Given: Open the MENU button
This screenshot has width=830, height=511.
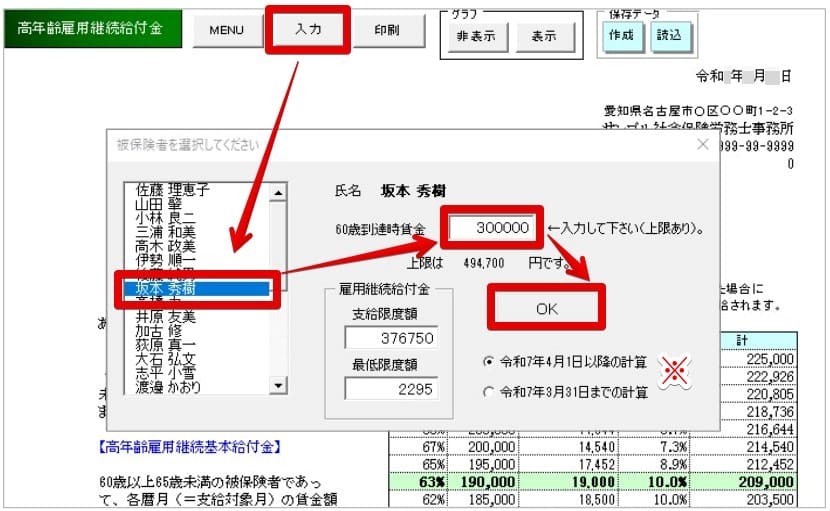Looking at the screenshot, I should [227, 30].
